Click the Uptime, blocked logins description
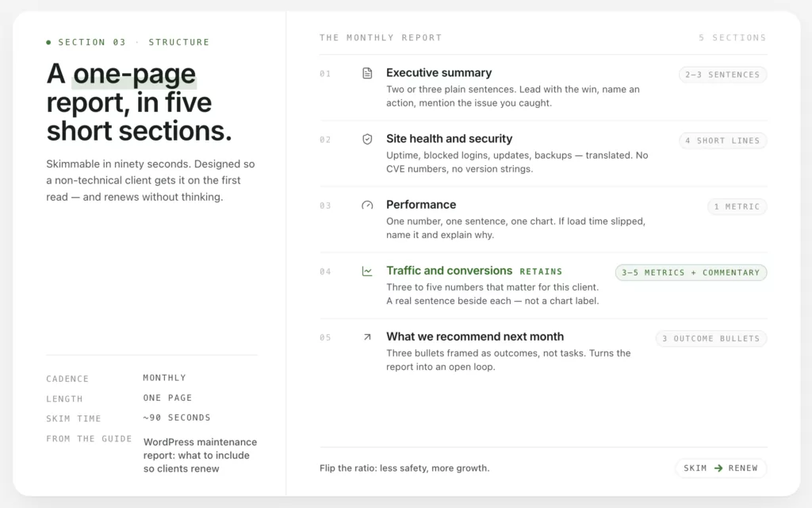This screenshot has height=508, width=812. tap(517, 162)
